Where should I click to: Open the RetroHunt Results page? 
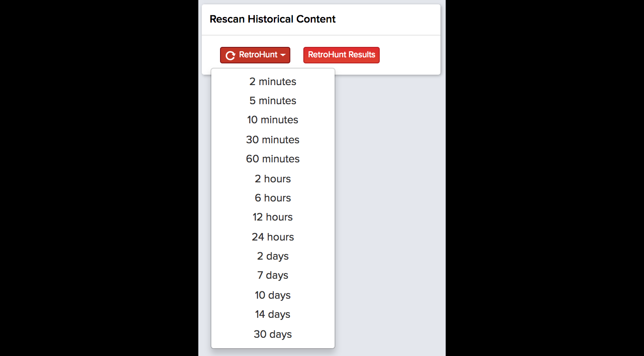(342, 55)
